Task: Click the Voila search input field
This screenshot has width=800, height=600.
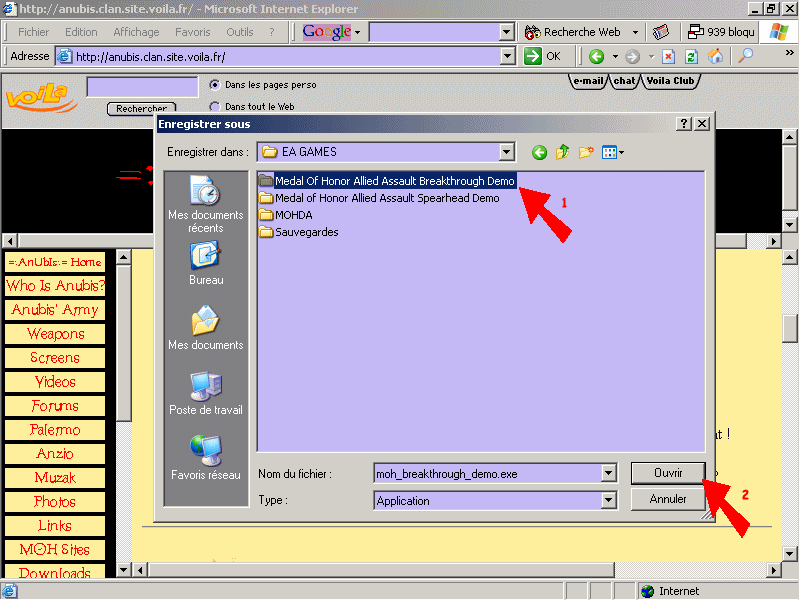Action: (x=142, y=87)
